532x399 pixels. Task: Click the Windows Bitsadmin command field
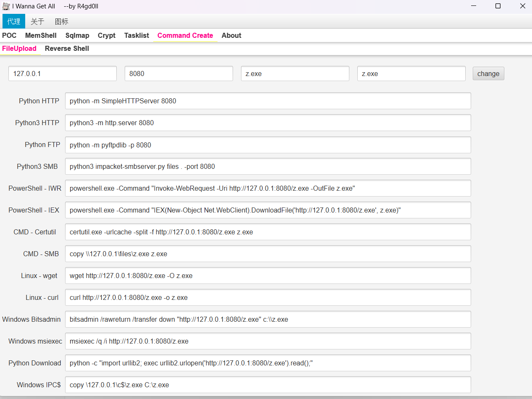(x=268, y=319)
